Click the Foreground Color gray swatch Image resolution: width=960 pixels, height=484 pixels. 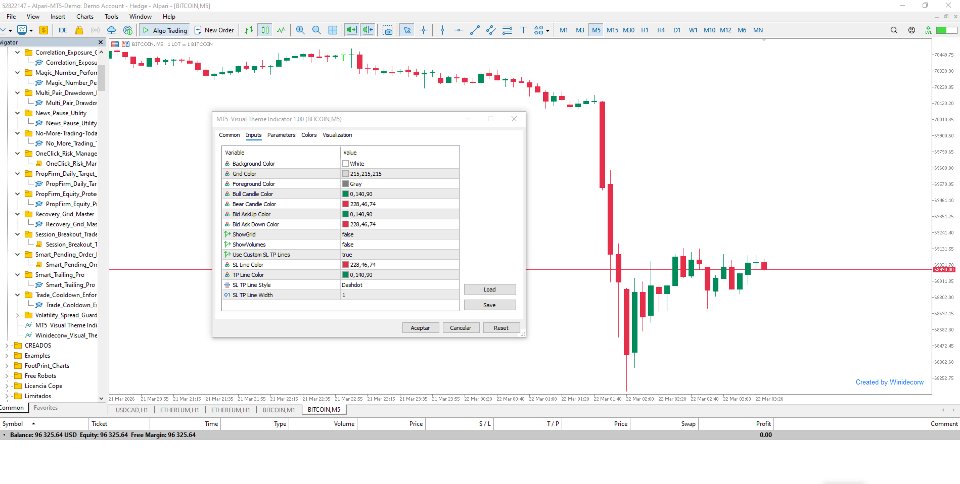[346, 184]
